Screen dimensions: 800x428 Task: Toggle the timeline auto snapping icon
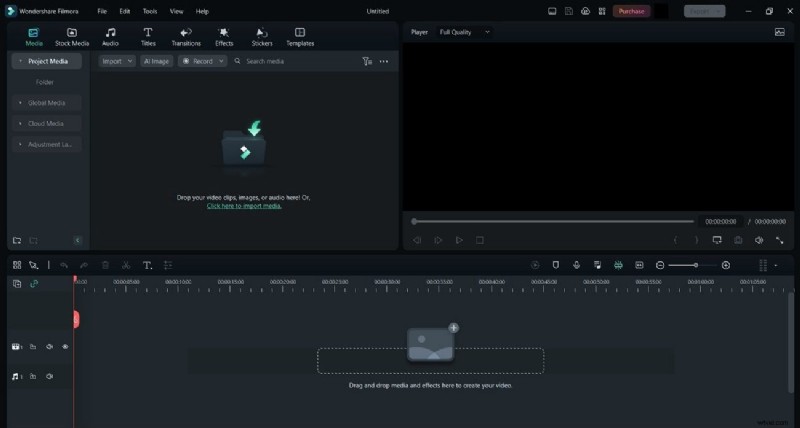pos(618,265)
